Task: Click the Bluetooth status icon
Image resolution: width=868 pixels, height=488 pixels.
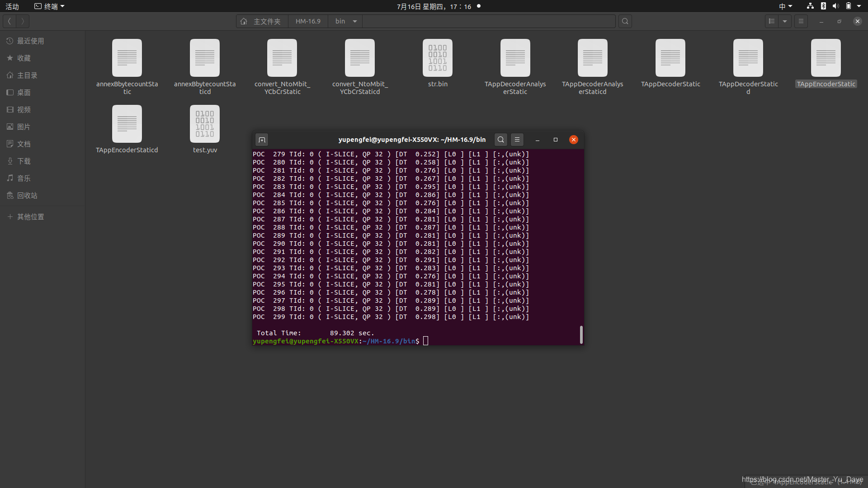Action: [x=823, y=6]
